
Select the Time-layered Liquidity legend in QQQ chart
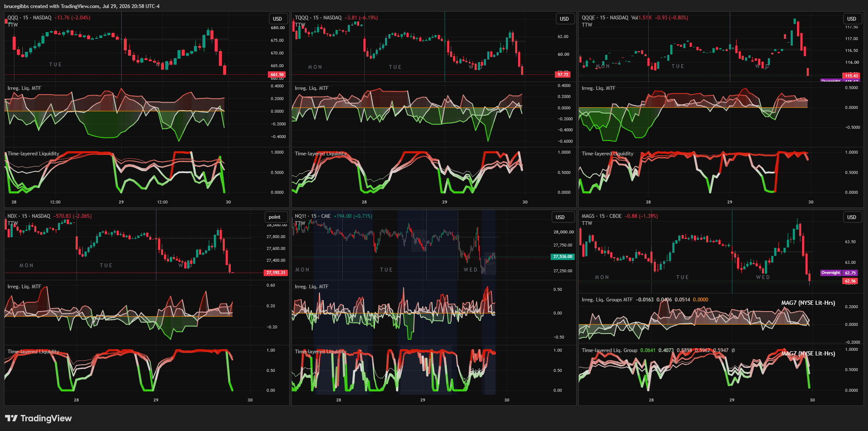point(33,154)
